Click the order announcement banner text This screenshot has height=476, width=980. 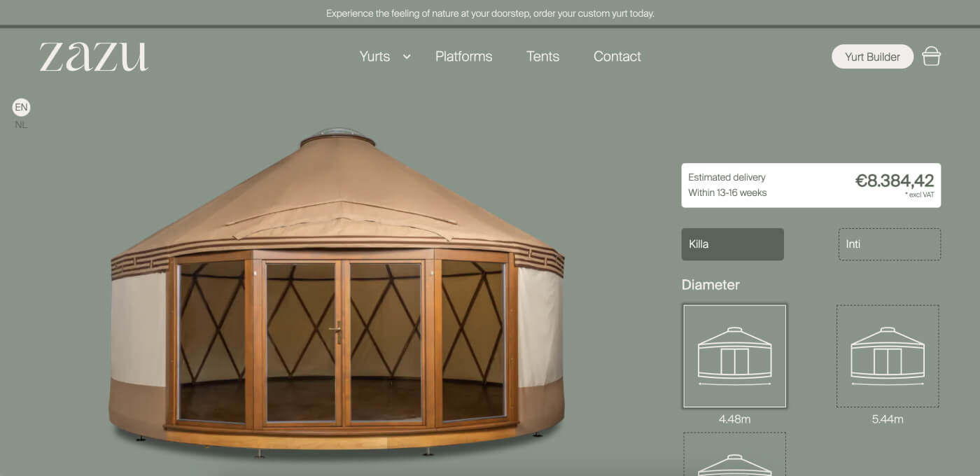490,13
